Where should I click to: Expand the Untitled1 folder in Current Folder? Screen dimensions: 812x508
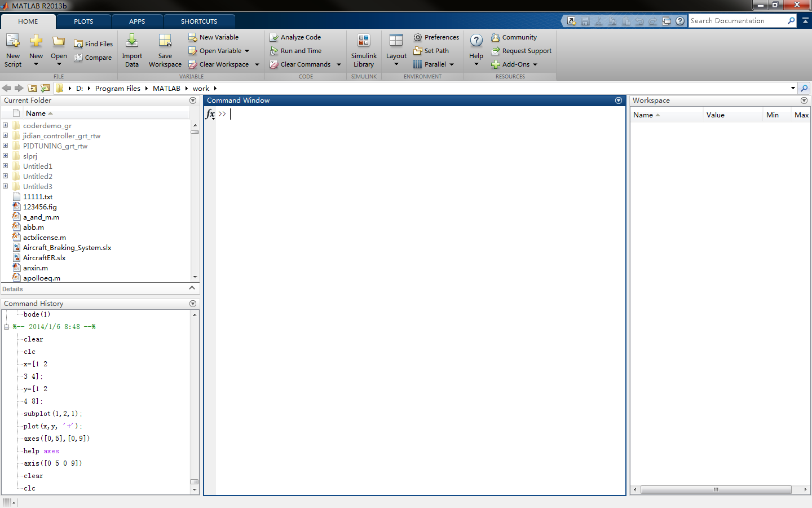[5, 166]
